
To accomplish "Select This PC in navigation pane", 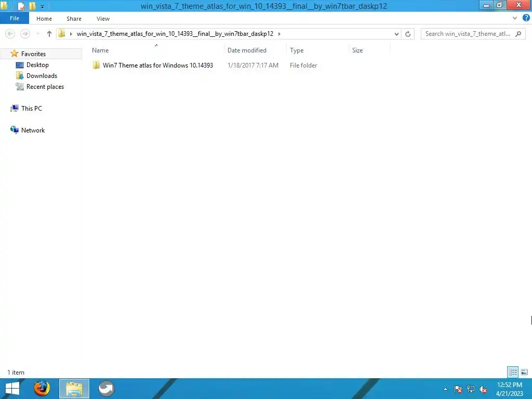I will [x=32, y=108].
